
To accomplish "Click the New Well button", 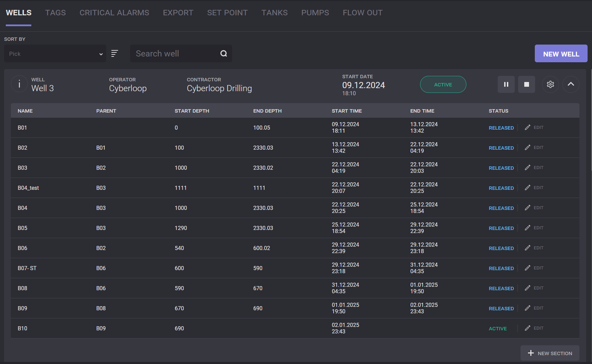I will click(561, 54).
